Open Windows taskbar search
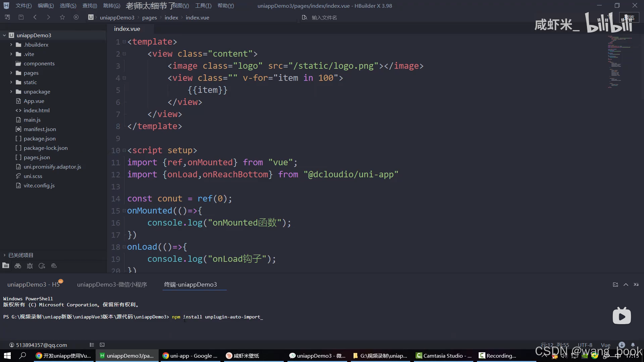The image size is (644, 362). (22, 356)
